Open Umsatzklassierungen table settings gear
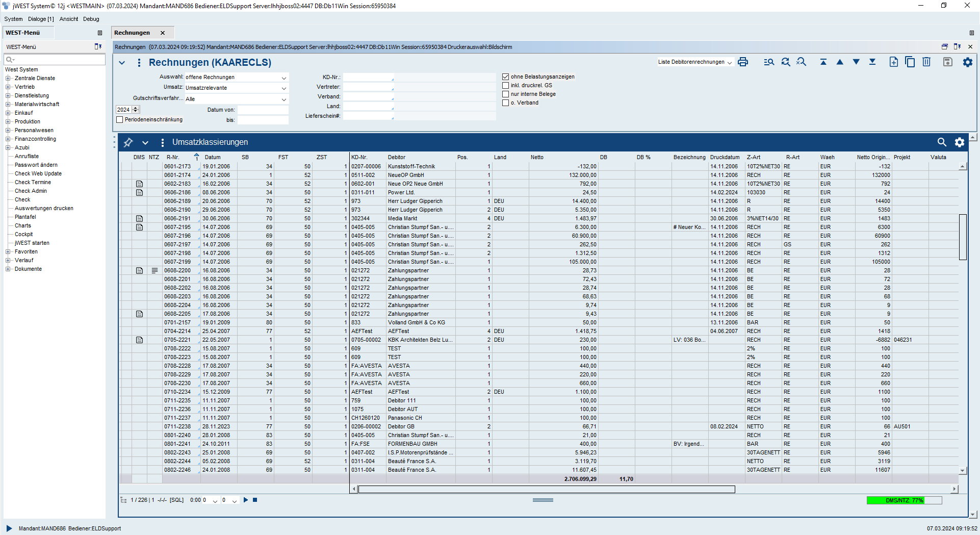The width and height of the screenshot is (980, 535). click(960, 142)
